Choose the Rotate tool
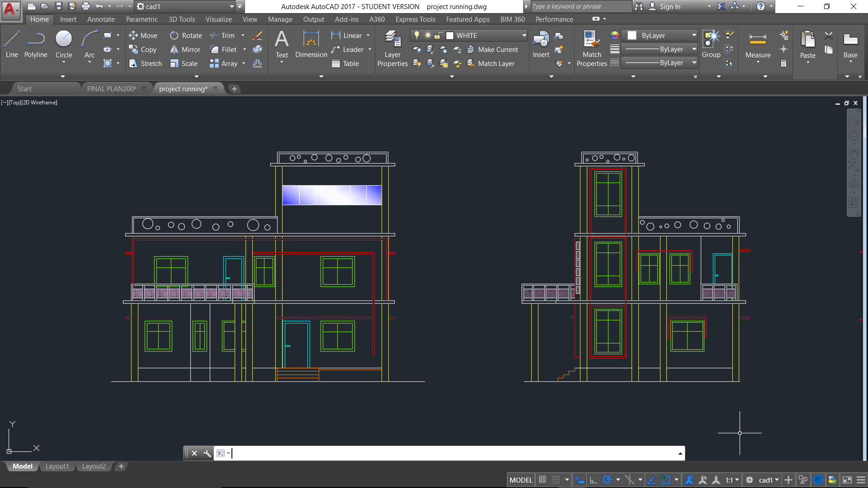This screenshot has width=868, height=488. (x=186, y=35)
